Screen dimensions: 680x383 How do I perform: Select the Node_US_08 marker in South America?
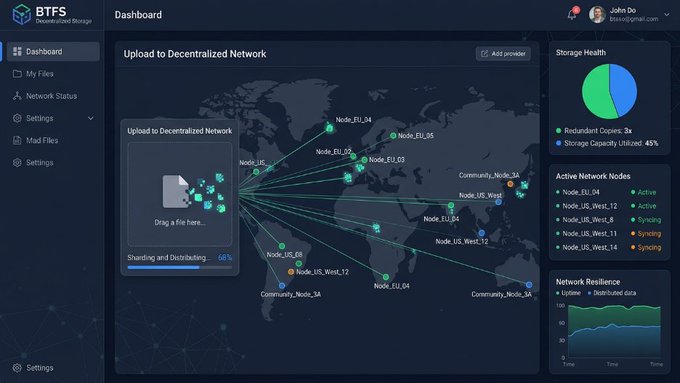click(x=282, y=246)
